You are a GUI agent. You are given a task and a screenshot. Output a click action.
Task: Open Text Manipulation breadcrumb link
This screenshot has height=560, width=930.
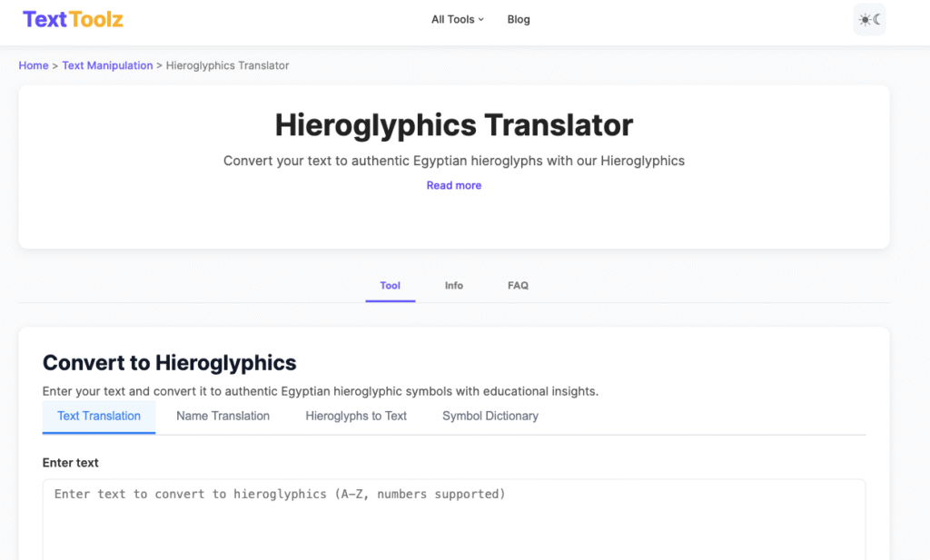[x=107, y=65]
